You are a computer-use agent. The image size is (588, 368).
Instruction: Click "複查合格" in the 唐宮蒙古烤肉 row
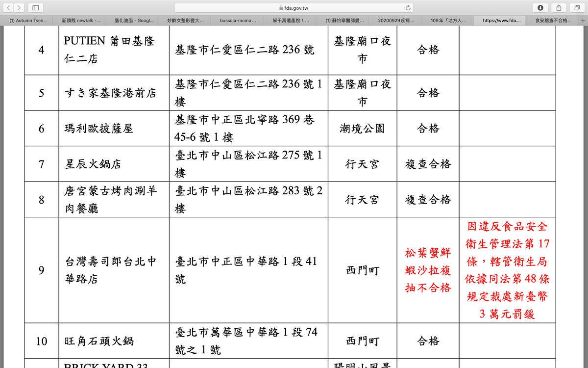coord(428,199)
